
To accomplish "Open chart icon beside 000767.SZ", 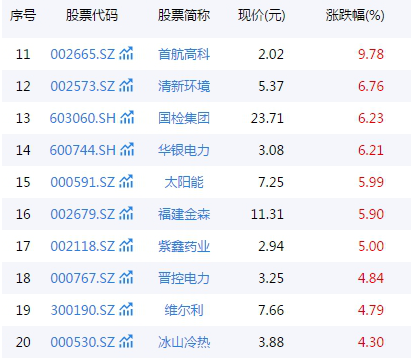I will click(x=126, y=277).
